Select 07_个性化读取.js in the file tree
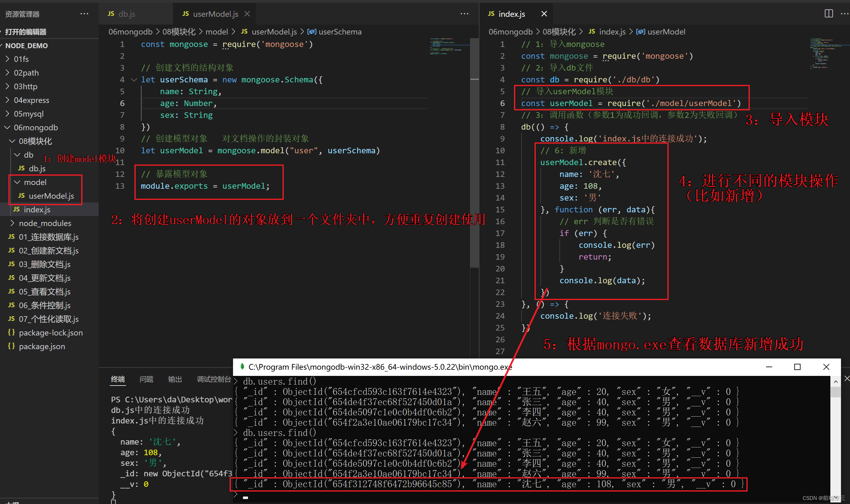Viewport: 850px width, 504px height. [49, 319]
